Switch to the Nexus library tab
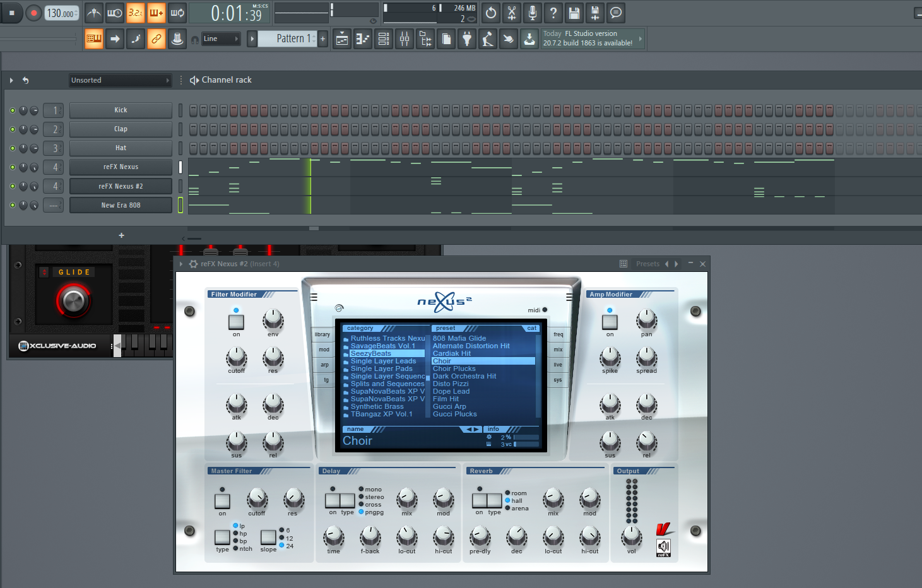The width and height of the screenshot is (922, 588). [322, 334]
